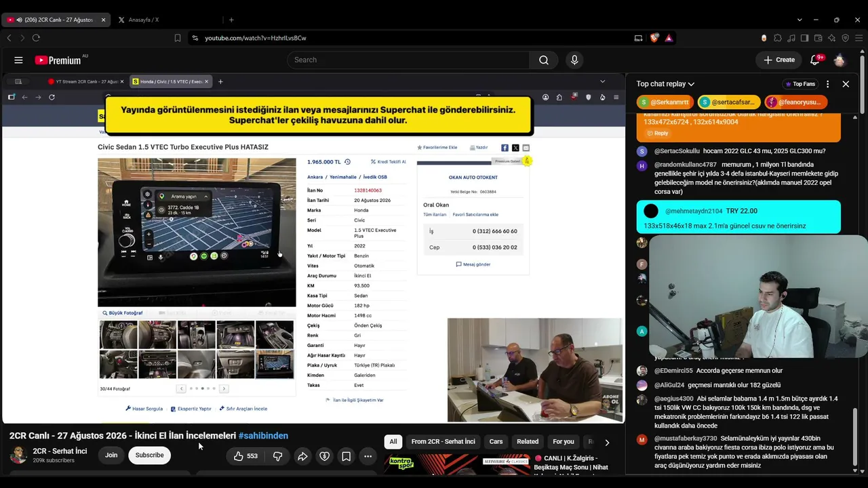Go to YouTube Premium home logo
The height and width of the screenshot is (488, 868).
pos(58,60)
